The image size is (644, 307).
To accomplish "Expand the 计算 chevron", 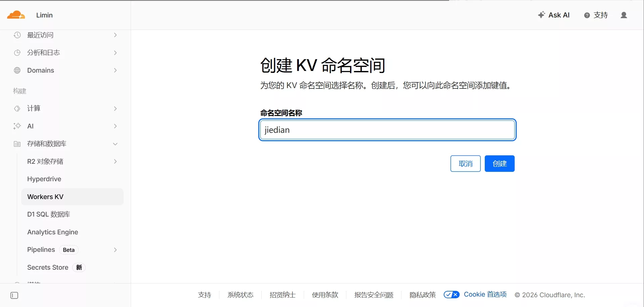I will [x=115, y=108].
